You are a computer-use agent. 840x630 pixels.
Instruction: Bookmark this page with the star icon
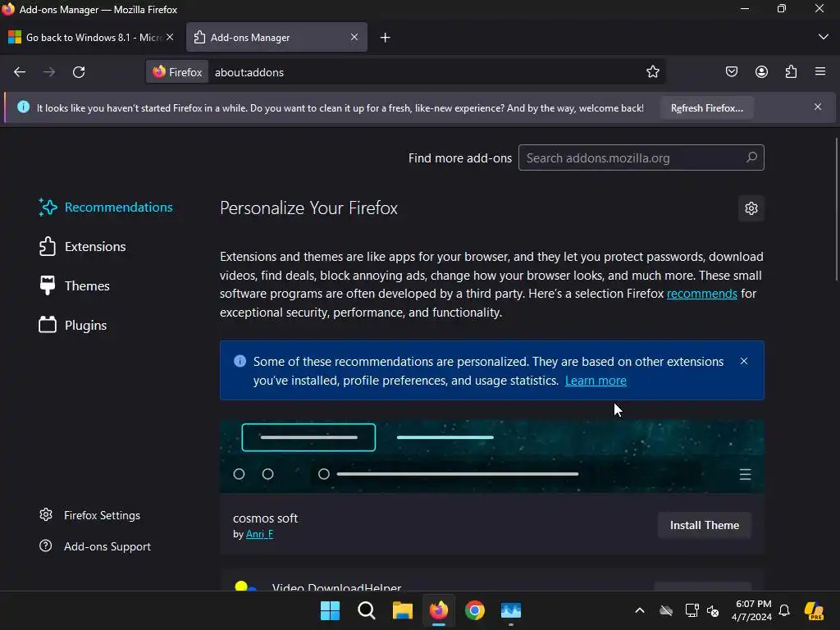point(652,72)
